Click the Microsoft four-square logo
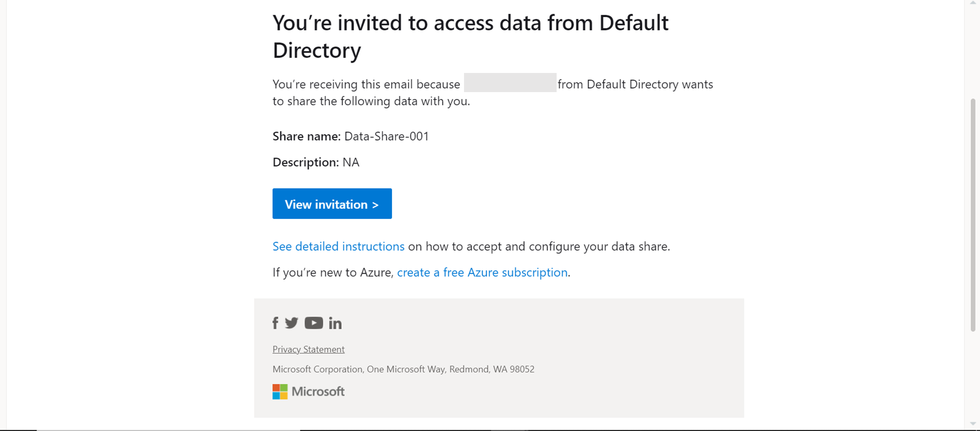This screenshot has width=980, height=431. click(x=280, y=391)
